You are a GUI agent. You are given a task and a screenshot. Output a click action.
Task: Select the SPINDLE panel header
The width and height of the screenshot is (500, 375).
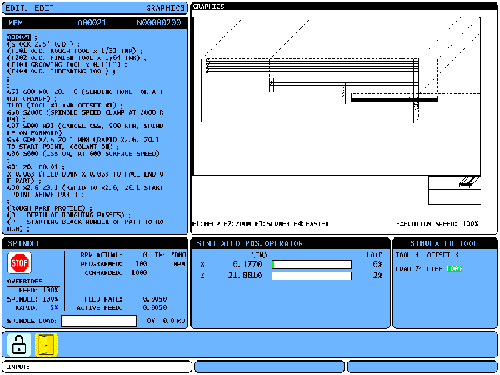click(95, 243)
